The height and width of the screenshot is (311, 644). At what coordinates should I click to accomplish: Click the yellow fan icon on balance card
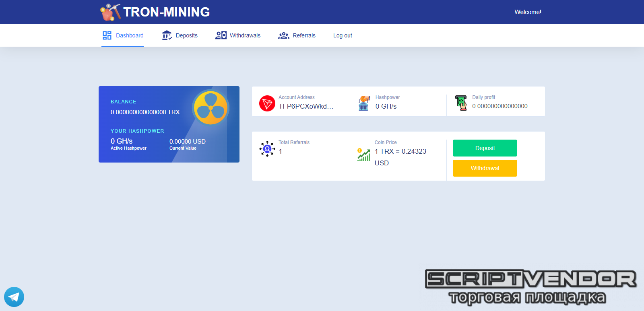click(x=211, y=107)
